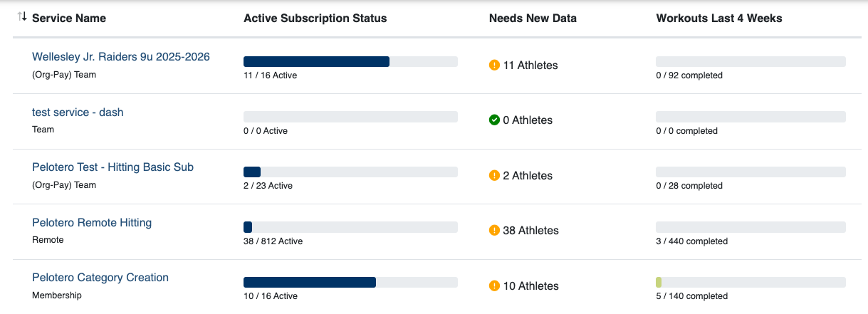Click the Workouts Last 4 Weeks header
Image resolution: width=868 pixels, height=314 pixels.
(719, 19)
